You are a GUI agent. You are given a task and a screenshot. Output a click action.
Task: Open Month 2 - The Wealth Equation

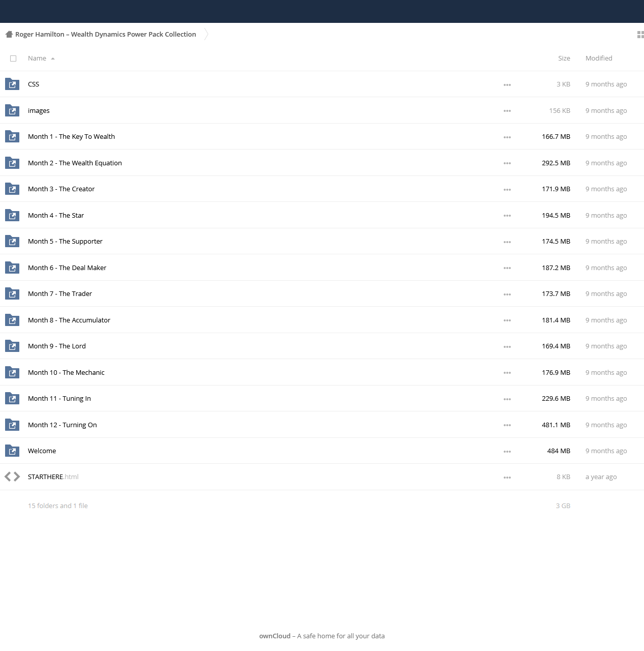[x=75, y=163]
